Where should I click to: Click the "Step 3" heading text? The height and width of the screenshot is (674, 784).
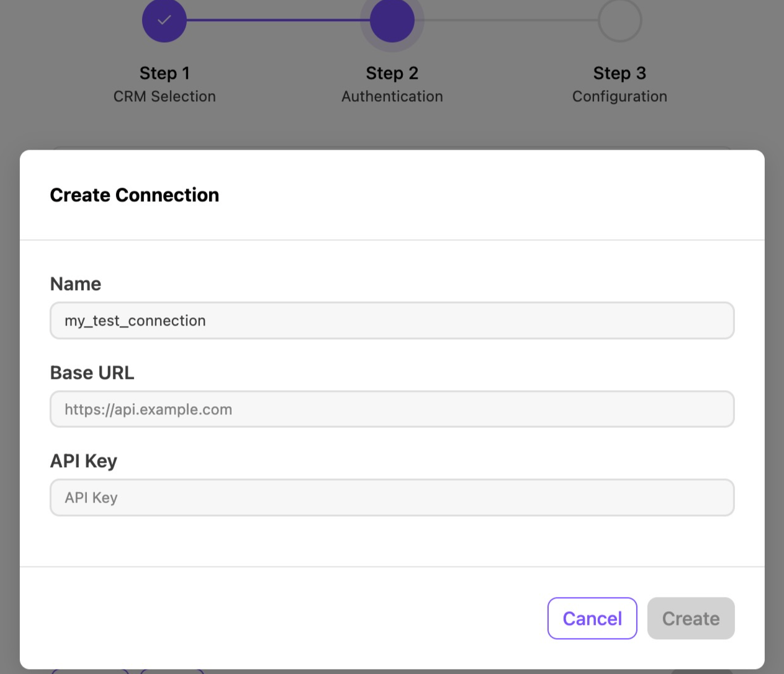pyautogui.click(x=620, y=73)
